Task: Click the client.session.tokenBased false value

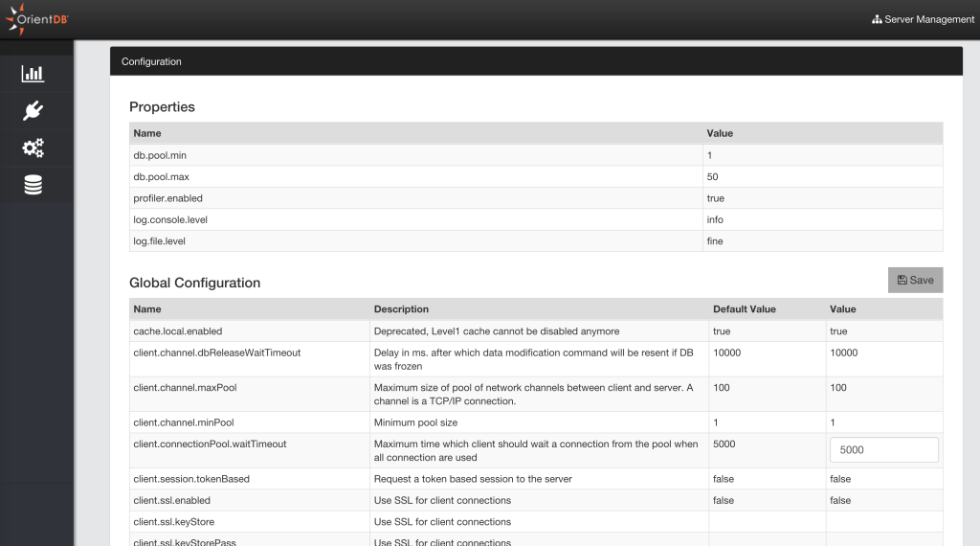Action: point(840,479)
